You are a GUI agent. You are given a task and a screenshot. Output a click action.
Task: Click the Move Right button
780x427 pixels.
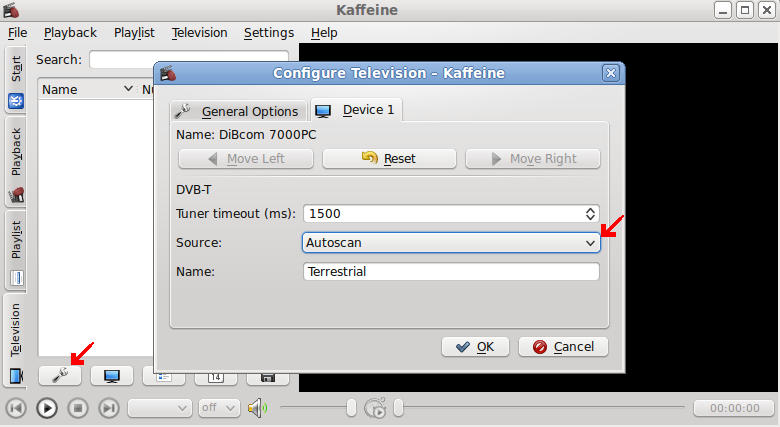point(533,159)
